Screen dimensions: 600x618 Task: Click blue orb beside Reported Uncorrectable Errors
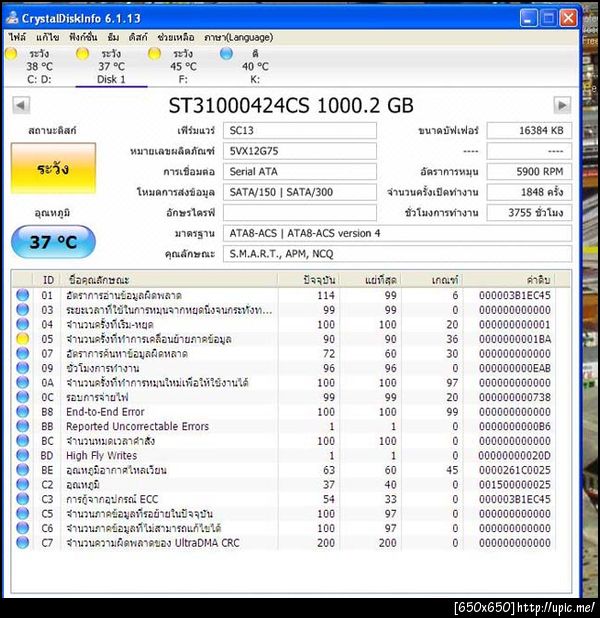pyautogui.click(x=23, y=426)
